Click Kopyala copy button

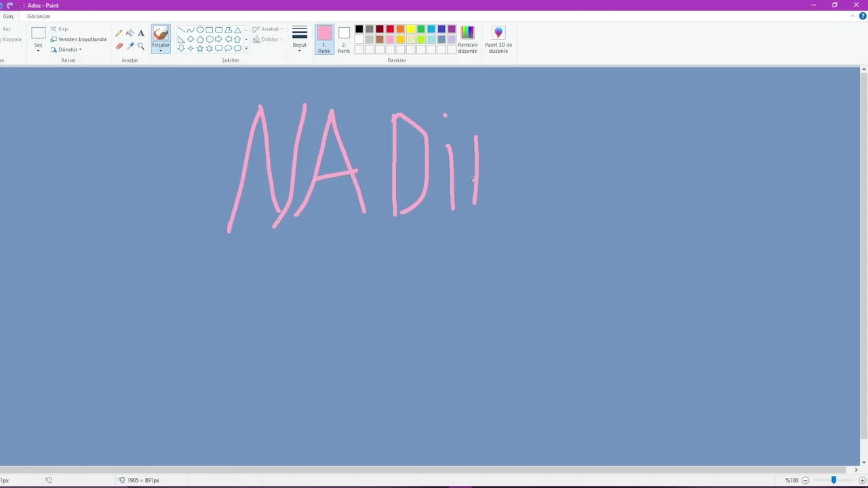tap(12, 39)
